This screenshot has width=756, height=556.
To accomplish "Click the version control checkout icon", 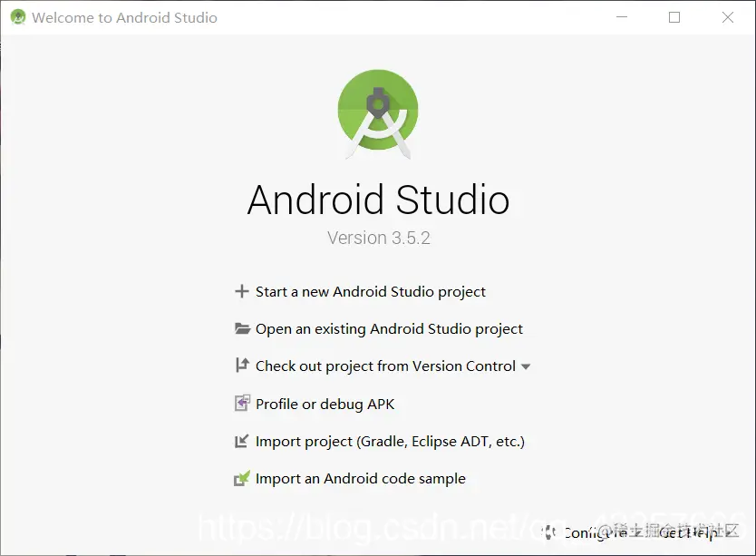I will (x=242, y=366).
